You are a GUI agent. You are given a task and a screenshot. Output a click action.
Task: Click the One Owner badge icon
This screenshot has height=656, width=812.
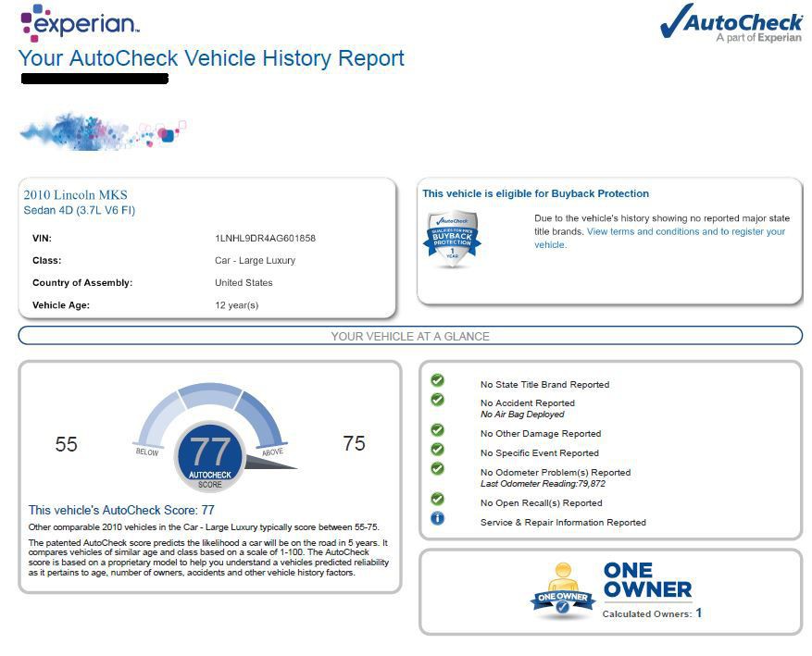pos(561,590)
